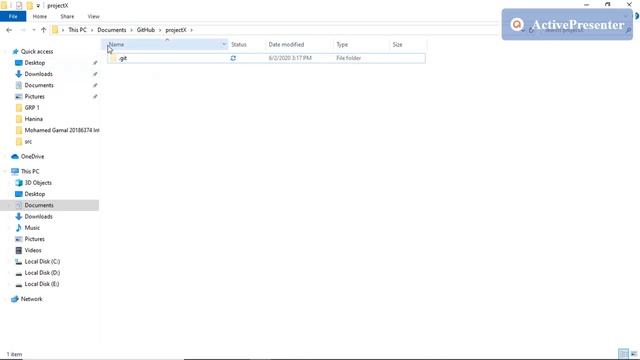Open Videos under This PC

tap(33, 250)
